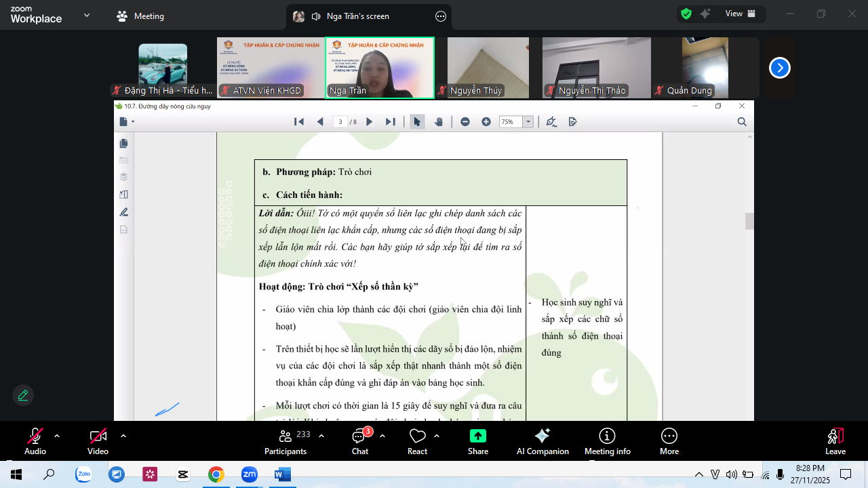Expand audio settings arrow
868x488 pixels.
[x=57, y=436]
